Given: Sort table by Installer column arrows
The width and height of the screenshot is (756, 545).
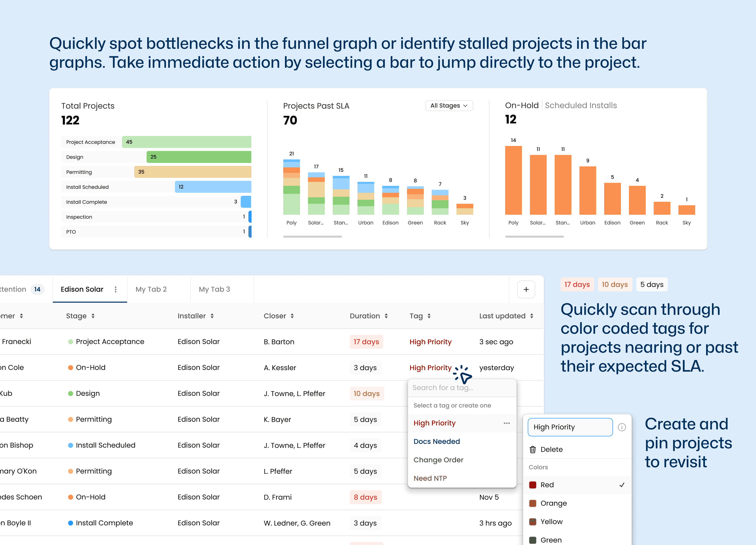Looking at the screenshot, I should click(212, 316).
